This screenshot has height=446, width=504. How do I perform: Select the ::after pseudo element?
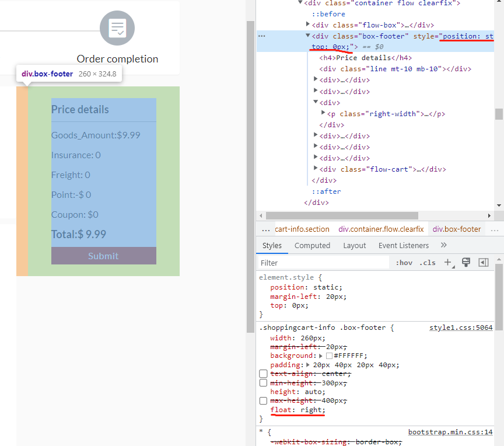(x=326, y=191)
